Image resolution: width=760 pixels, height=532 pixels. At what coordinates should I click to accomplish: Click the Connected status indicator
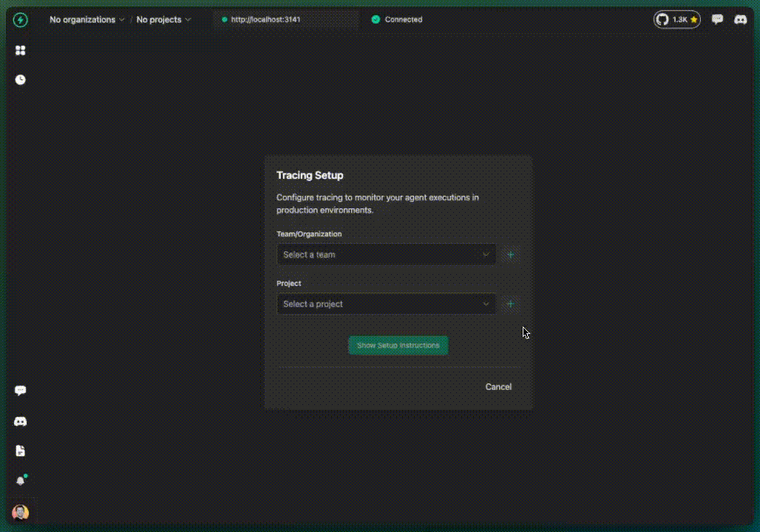click(x=397, y=20)
